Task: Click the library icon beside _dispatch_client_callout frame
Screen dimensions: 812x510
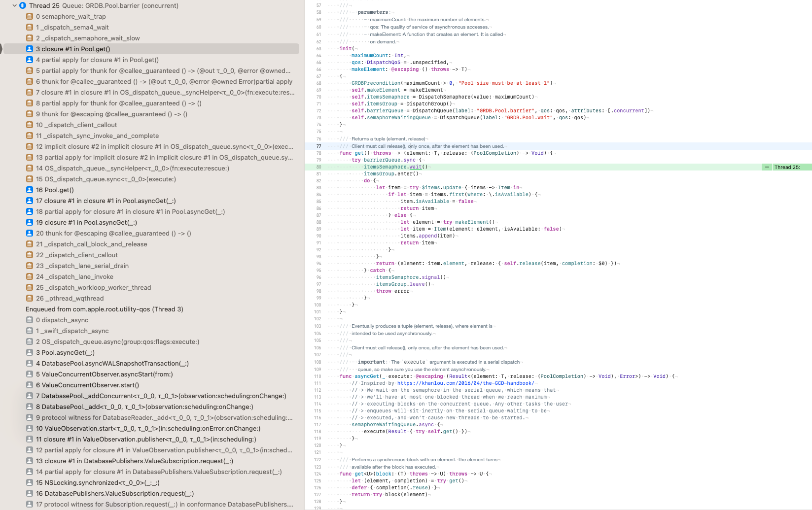Action: click(x=30, y=125)
